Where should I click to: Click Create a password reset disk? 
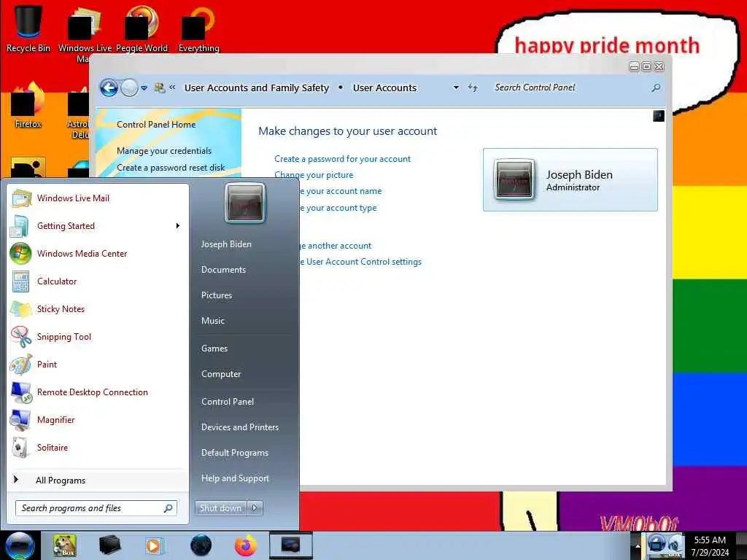pyautogui.click(x=171, y=168)
